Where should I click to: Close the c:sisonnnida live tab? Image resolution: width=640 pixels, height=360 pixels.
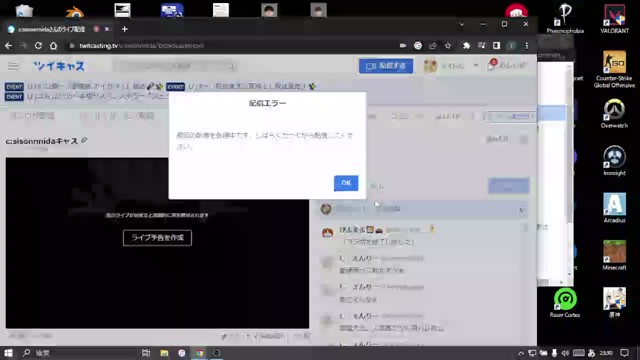click(107, 29)
